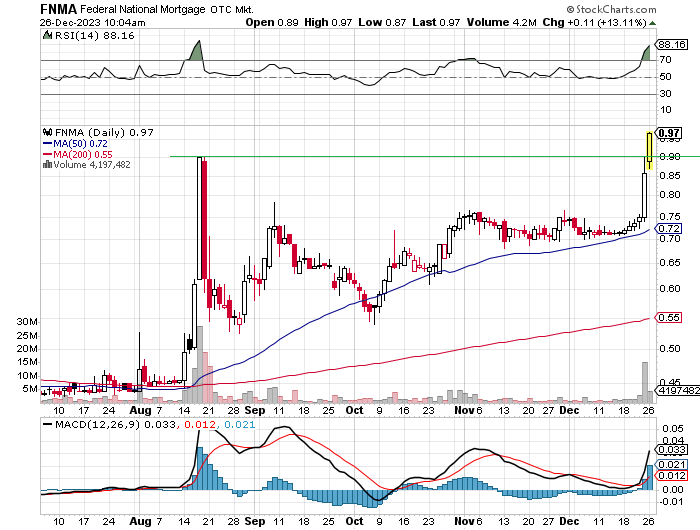Click the 0.012 MACD signal tag
700x530 pixels.
671,476
